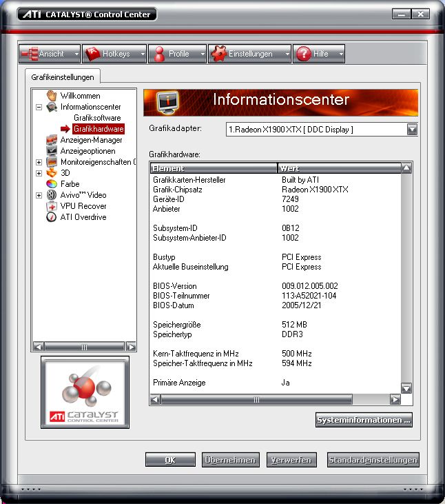Click the BIOS-Datum 2005/12/21 value
The height and width of the screenshot is (504, 445).
[x=302, y=305]
